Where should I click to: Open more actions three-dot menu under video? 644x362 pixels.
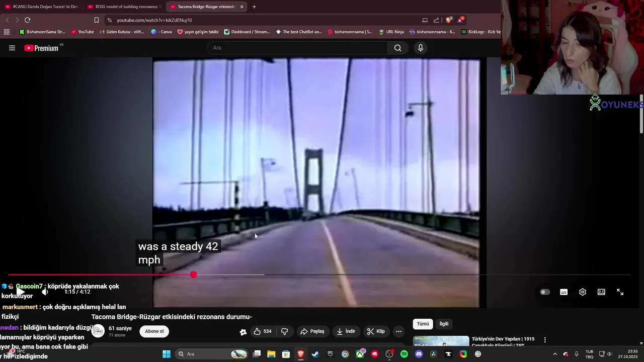click(x=398, y=331)
